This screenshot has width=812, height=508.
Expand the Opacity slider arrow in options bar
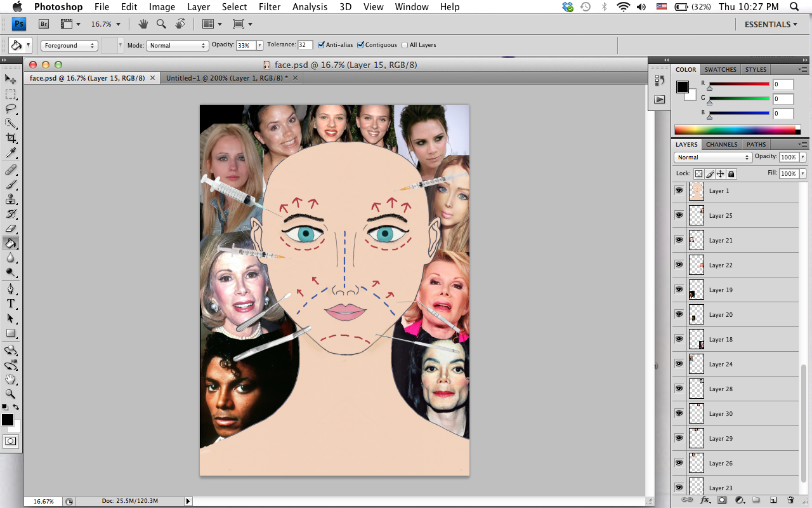point(259,45)
